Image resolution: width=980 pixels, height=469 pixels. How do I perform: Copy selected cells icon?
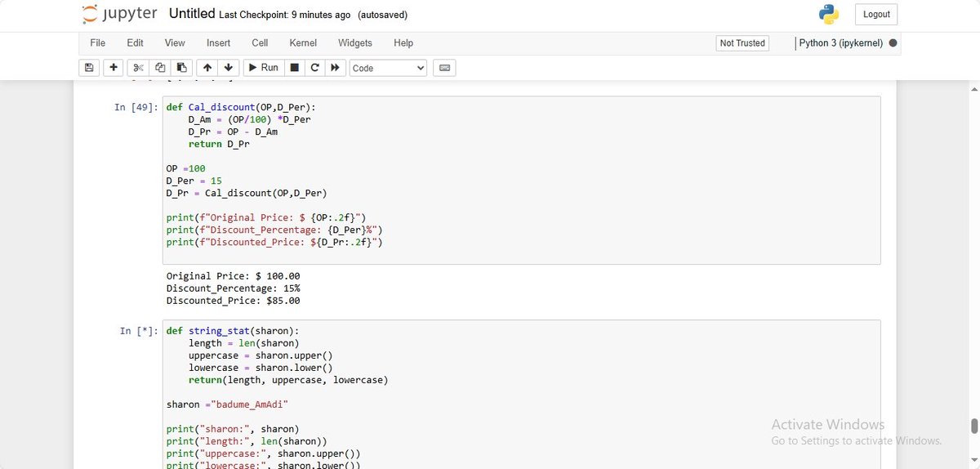(x=160, y=68)
